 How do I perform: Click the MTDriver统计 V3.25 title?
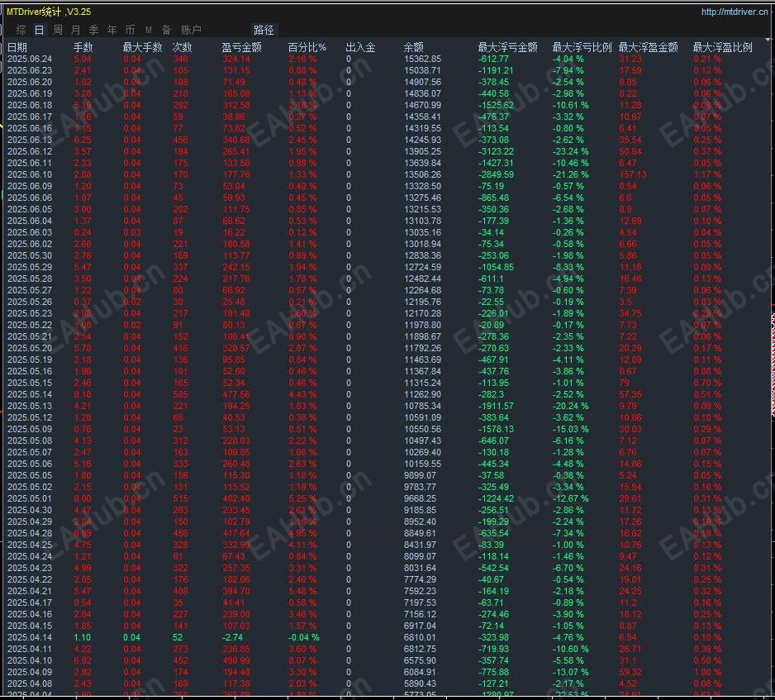tap(49, 12)
